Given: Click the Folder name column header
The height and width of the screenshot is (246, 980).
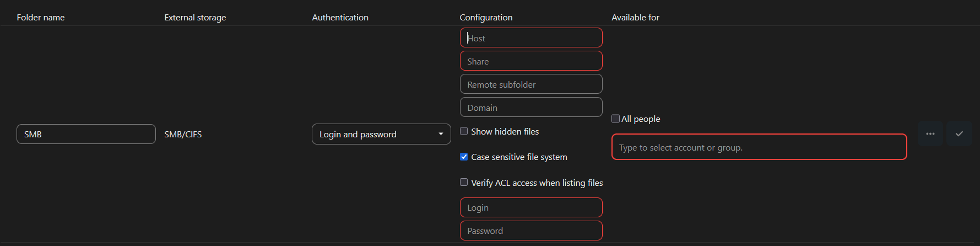Looking at the screenshot, I should point(41,18).
